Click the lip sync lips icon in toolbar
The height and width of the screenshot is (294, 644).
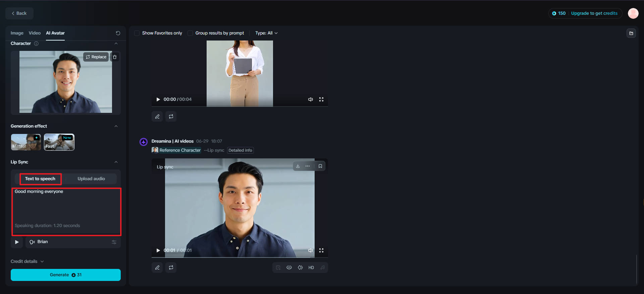[289, 268]
